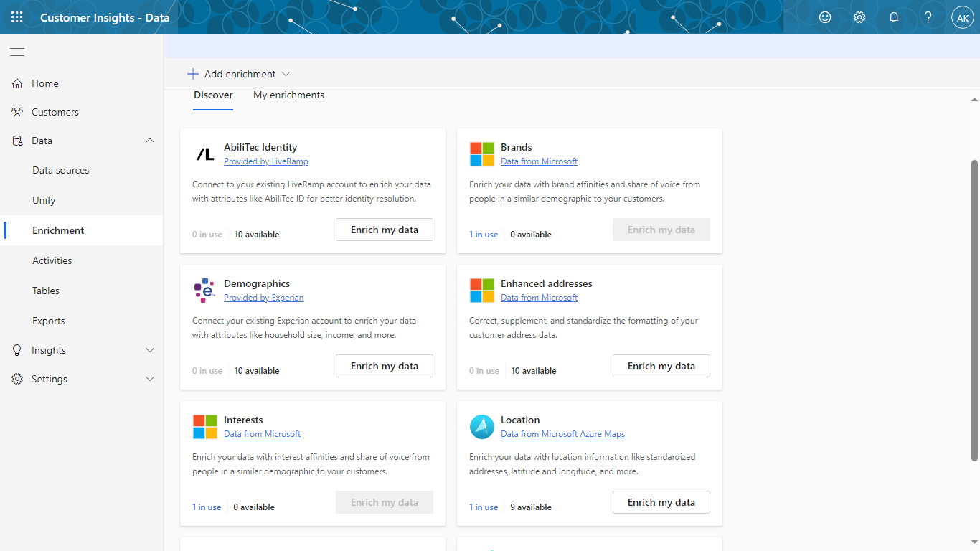Click Enrich my data for Enhanced addresses

pyautogui.click(x=661, y=366)
